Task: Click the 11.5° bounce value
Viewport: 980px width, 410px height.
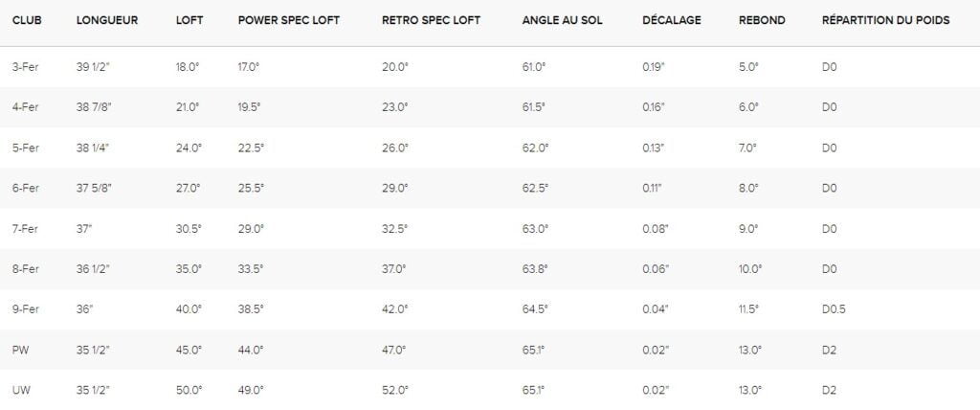Action: [748, 309]
